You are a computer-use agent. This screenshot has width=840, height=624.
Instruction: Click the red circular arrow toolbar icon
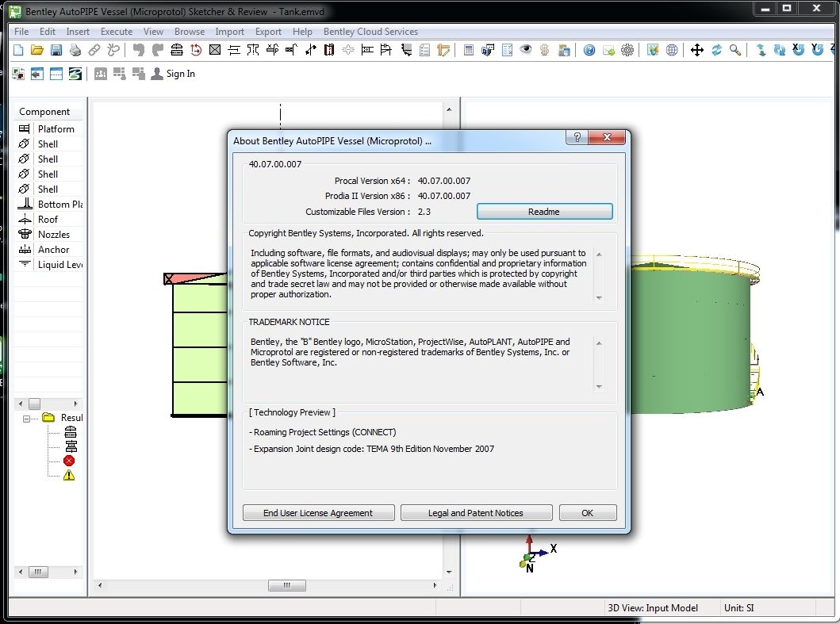click(x=196, y=51)
